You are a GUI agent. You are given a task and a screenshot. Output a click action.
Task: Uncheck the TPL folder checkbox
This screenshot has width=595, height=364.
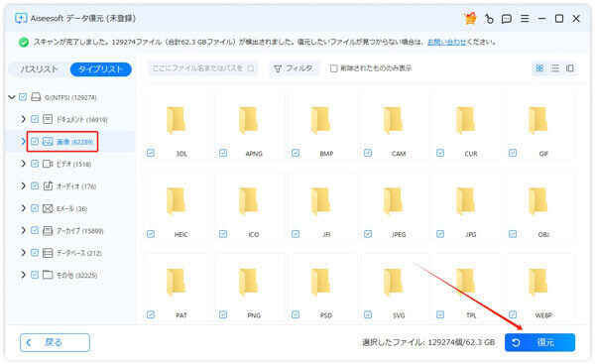pos(440,314)
